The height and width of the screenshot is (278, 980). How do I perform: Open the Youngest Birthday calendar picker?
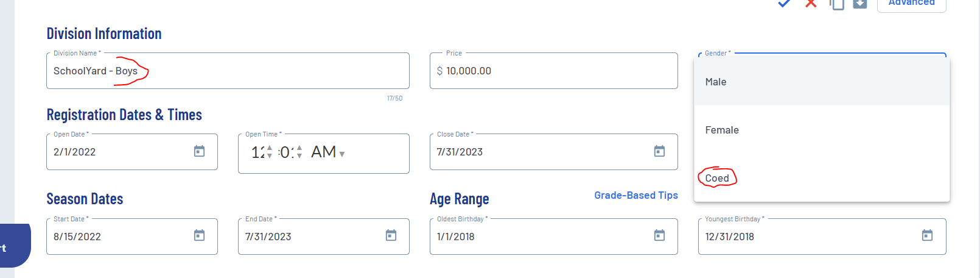tap(927, 235)
